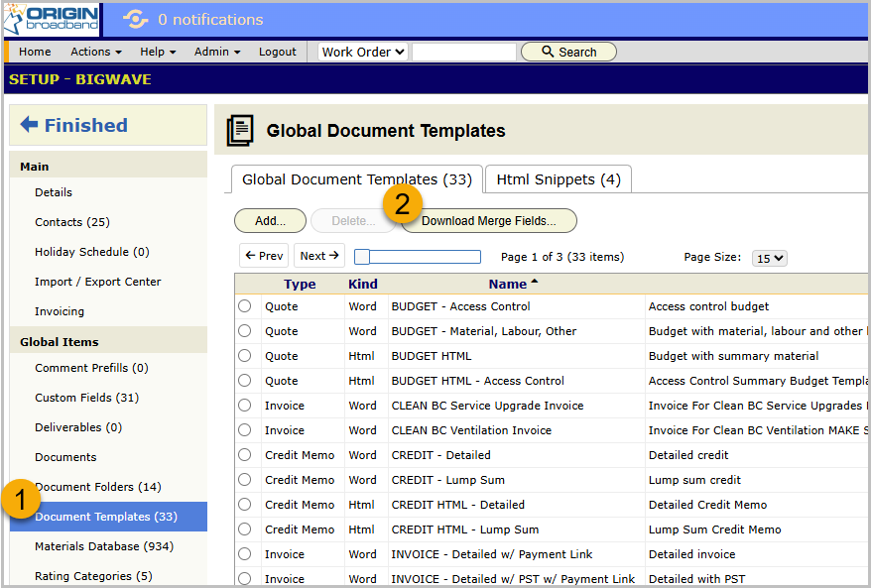Click the 'Lump Sum Credit Memo' description
This screenshot has width=871, height=588.
(x=714, y=529)
